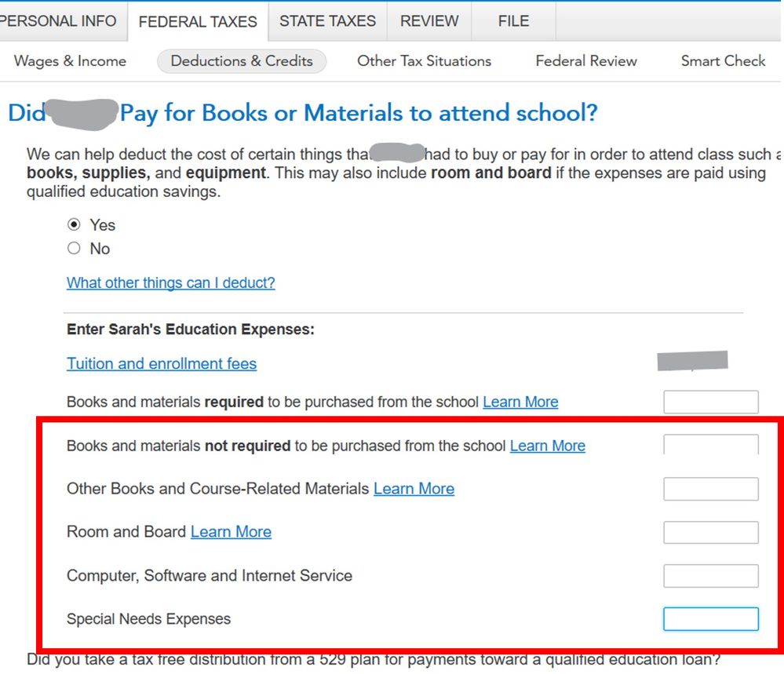
Task: Click 'What other things can I deduct?' link
Action: (170, 283)
